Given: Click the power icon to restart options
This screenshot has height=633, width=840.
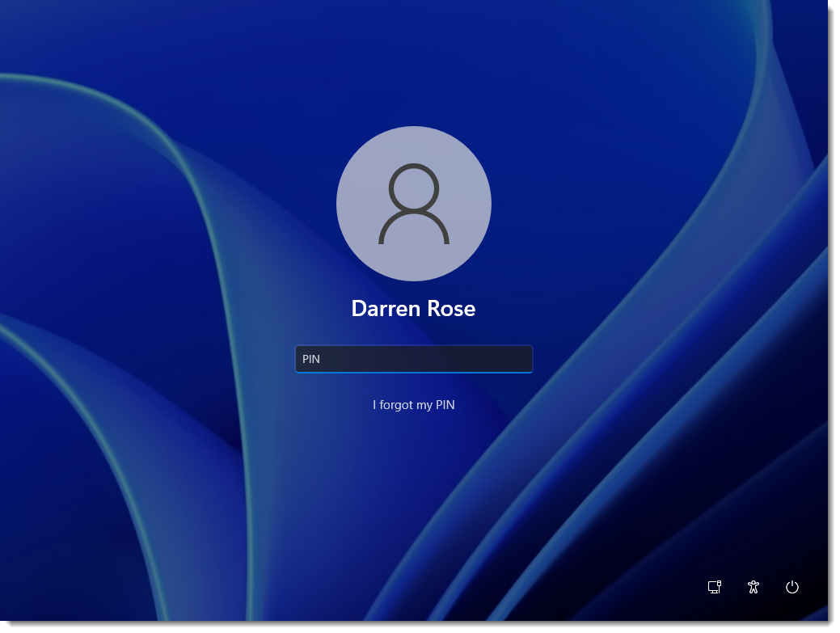Looking at the screenshot, I should (x=791, y=588).
